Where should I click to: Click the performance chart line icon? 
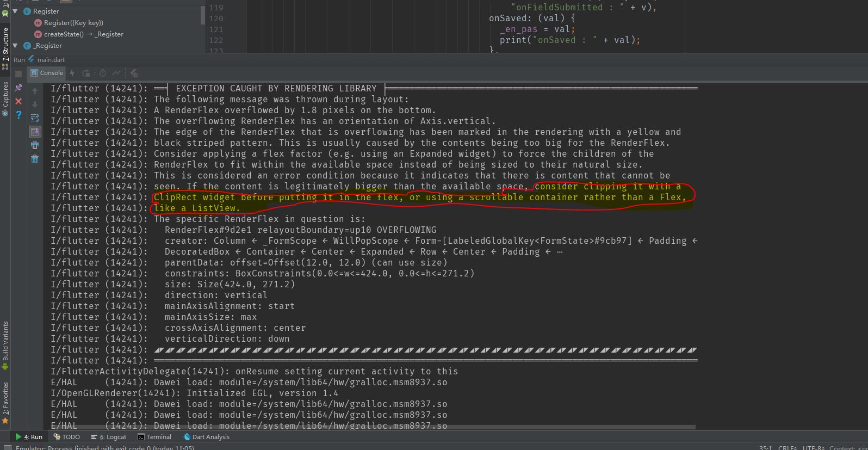click(x=116, y=73)
